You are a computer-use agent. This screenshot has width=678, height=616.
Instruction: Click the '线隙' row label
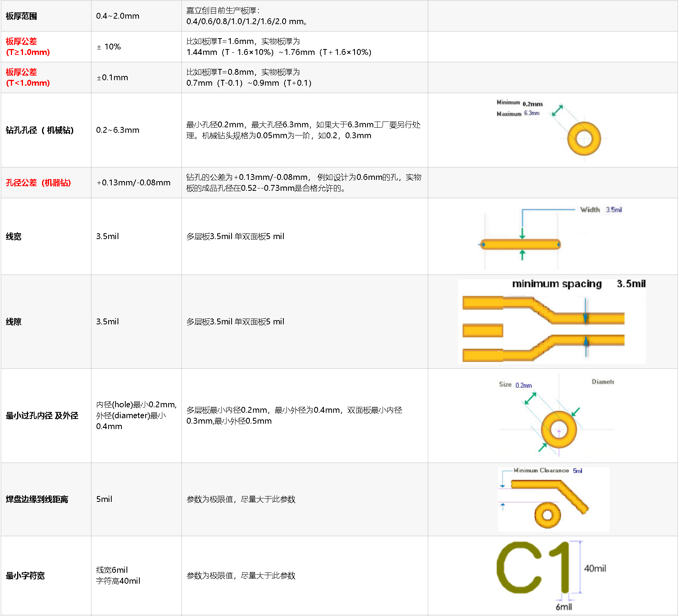[14, 322]
